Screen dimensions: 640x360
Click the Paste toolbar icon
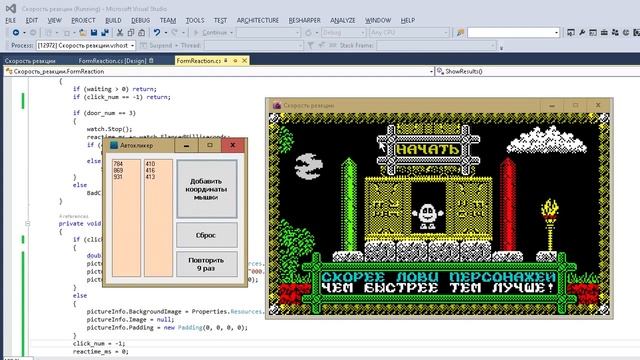[142, 33]
